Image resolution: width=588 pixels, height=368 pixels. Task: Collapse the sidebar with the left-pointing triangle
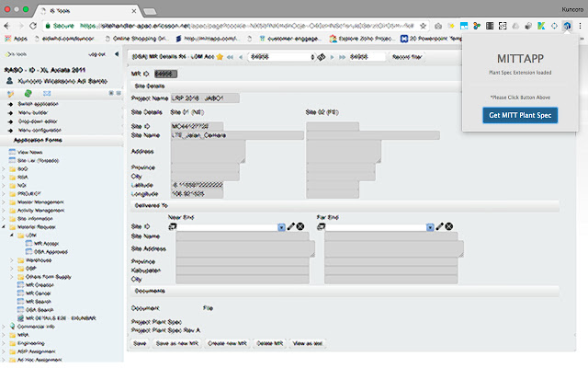117,54
